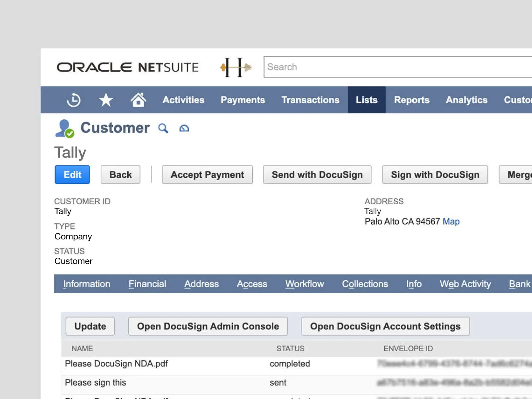Click the DocuSign Update button
This screenshot has height=399, width=532.
pos(90,326)
